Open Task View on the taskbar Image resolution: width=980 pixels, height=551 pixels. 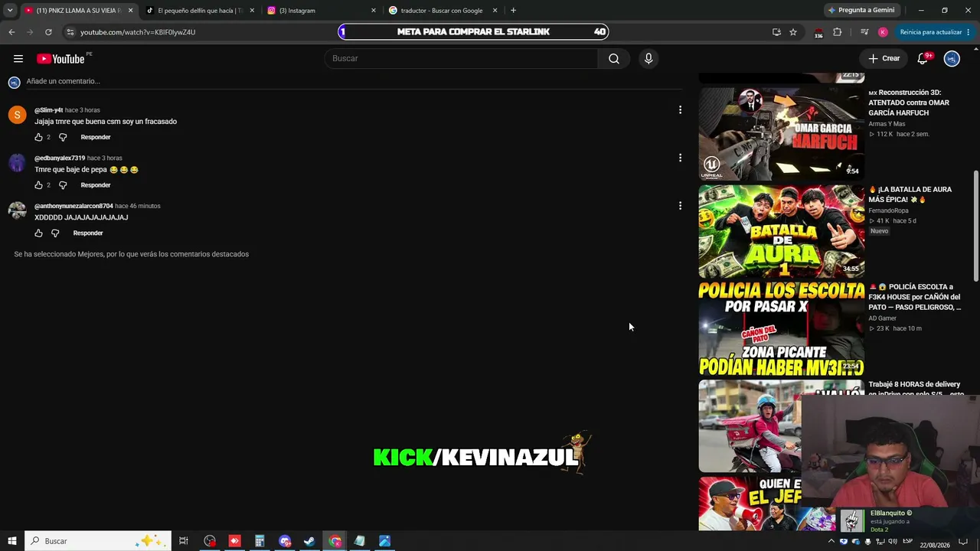(x=184, y=541)
